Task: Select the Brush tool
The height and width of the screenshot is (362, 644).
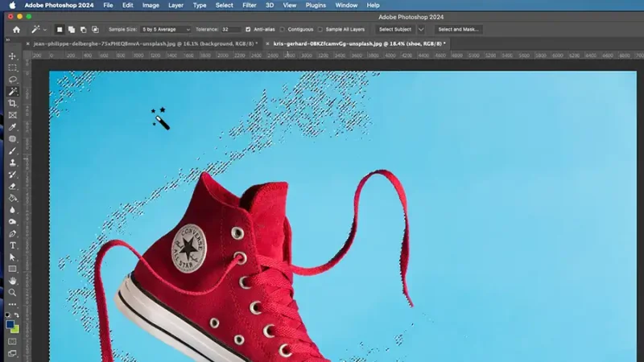Action: 13,150
